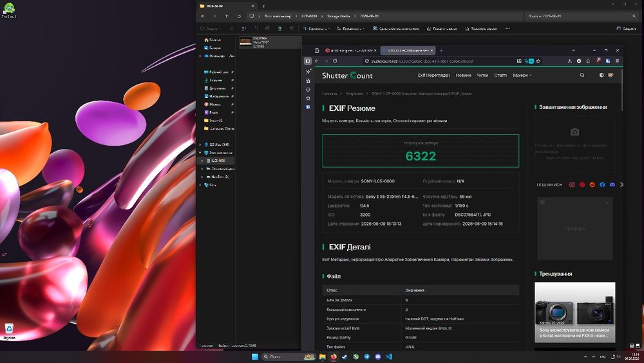Toggle the browser sidebar button

coord(308,61)
